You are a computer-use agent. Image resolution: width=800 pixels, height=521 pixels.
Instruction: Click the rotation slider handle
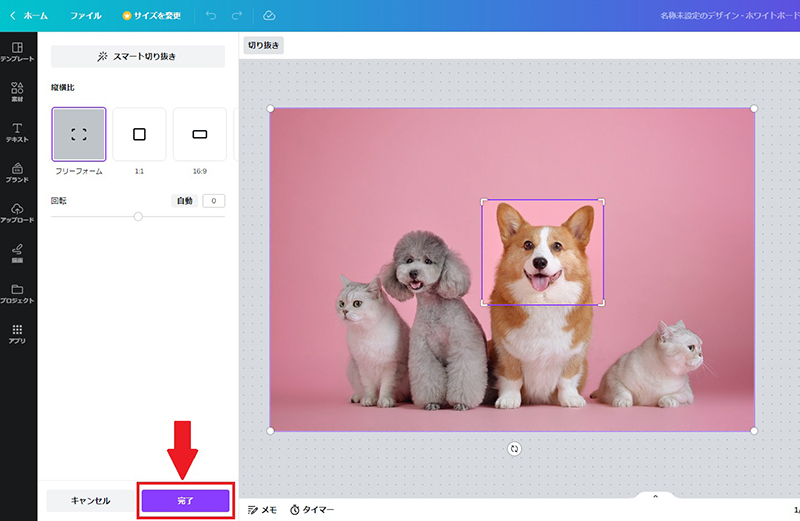(138, 216)
